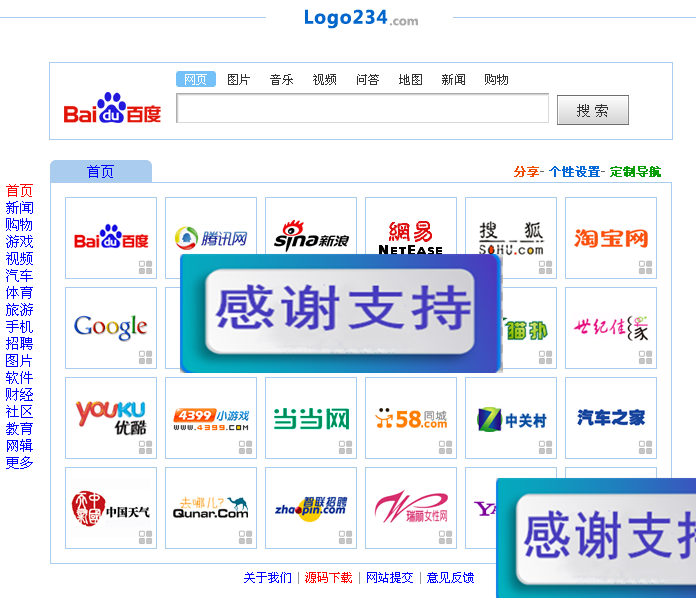
Task: Go to 招聘 in the left sidebar
Action: point(19,344)
